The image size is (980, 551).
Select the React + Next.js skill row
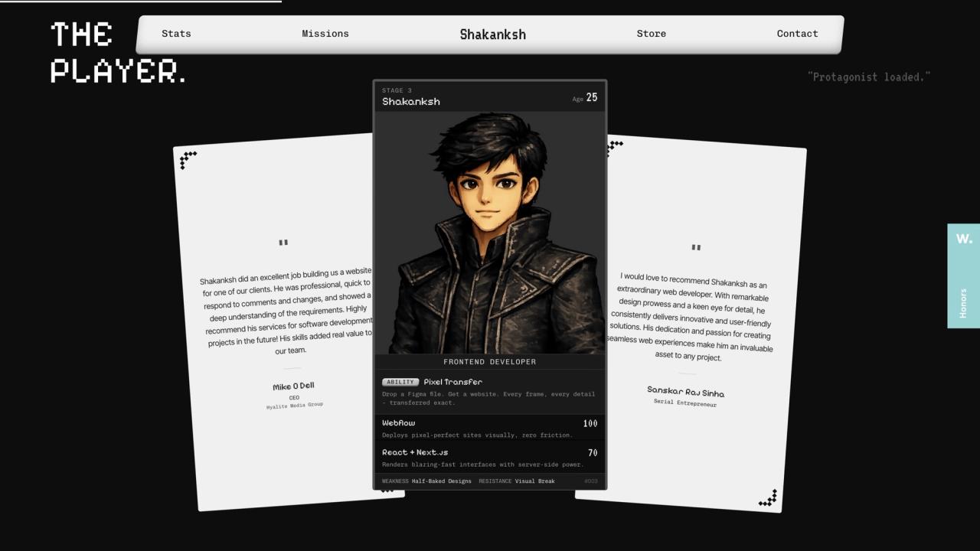click(490, 458)
